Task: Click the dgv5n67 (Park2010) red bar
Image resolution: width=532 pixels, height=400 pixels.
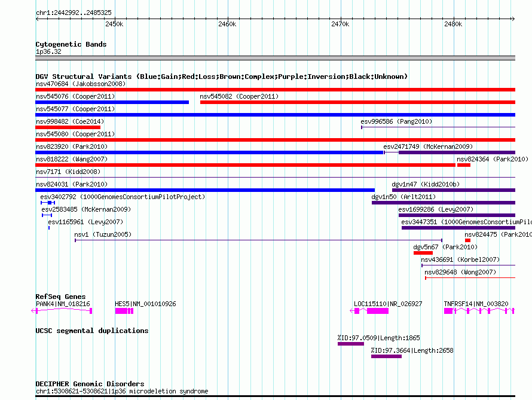Action: click(423, 253)
